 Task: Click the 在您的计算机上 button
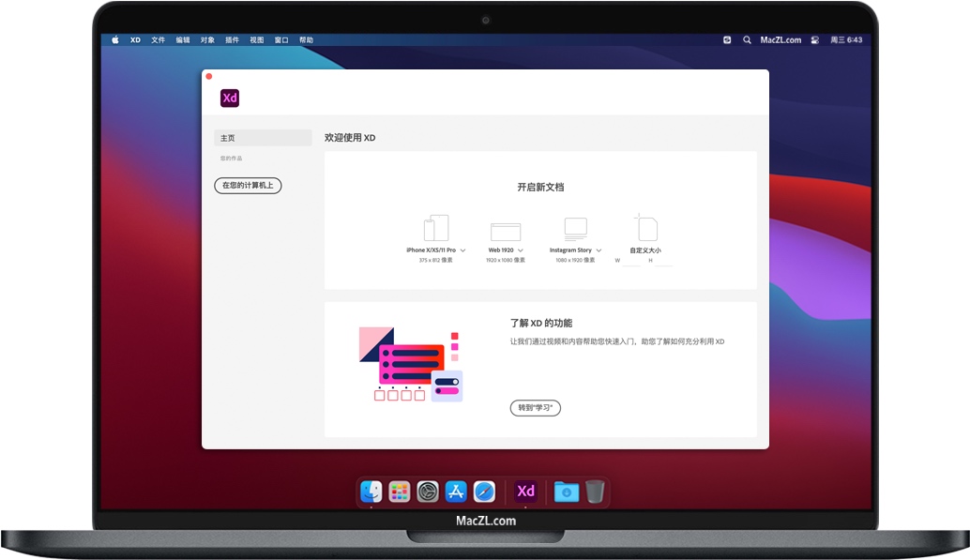click(248, 186)
